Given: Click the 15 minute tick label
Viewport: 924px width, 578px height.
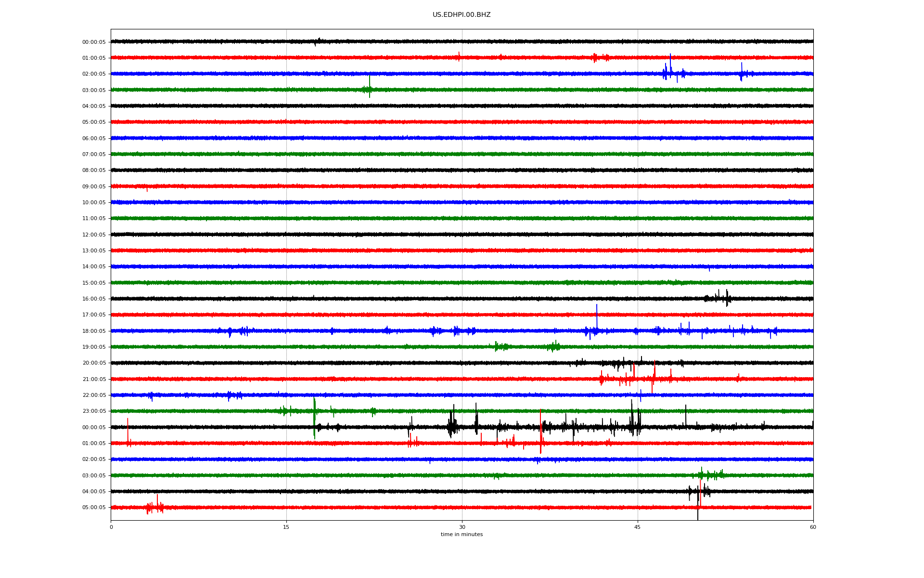Looking at the screenshot, I should (286, 527).
